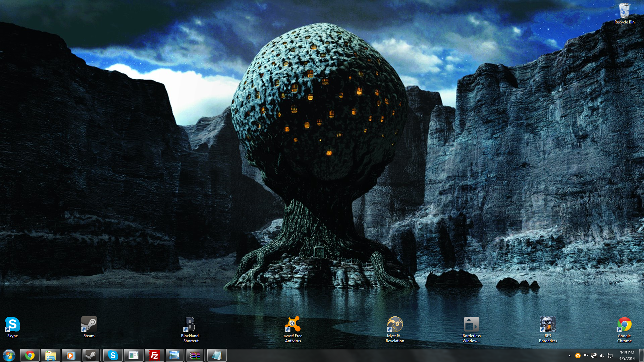Viewport: 644px width, 362px height.
Task: Open Chrome from the taskbar
Action: tap(30, 355)
